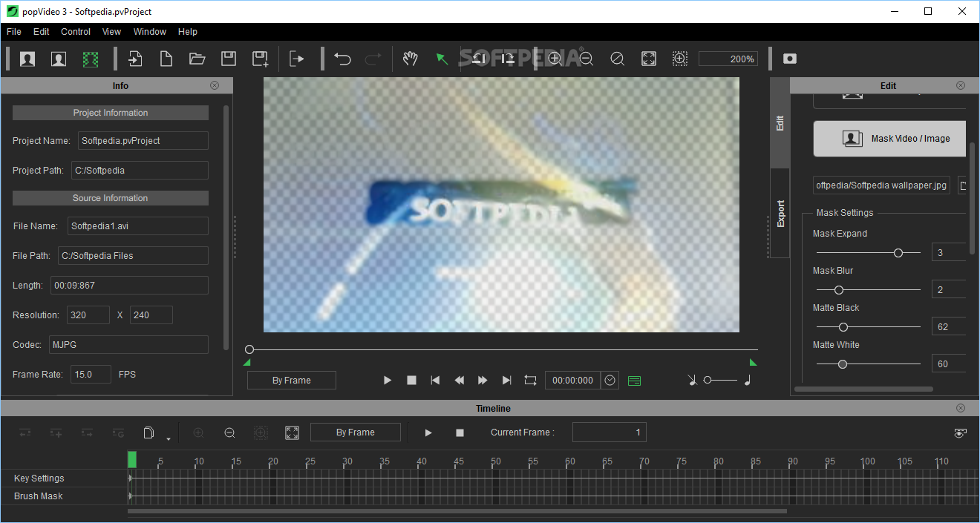Step forward with the fast-forward button
The image size is (980, 523).
coord(483,381)
